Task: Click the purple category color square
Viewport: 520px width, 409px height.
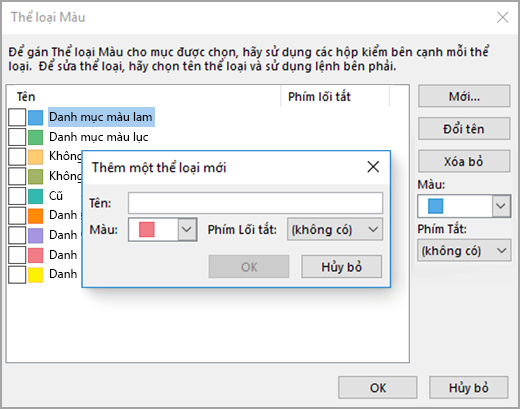Action: pos(35,235)
